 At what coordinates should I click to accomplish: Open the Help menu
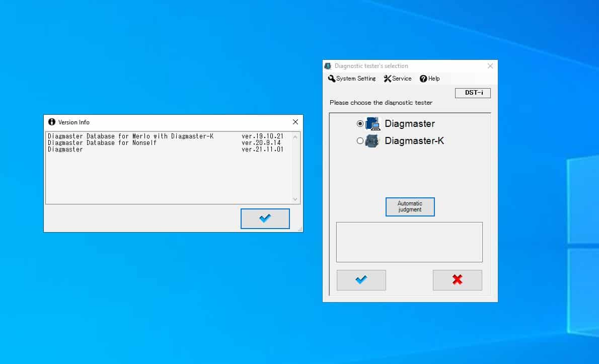pyautogui.click(x=430, y=79)
